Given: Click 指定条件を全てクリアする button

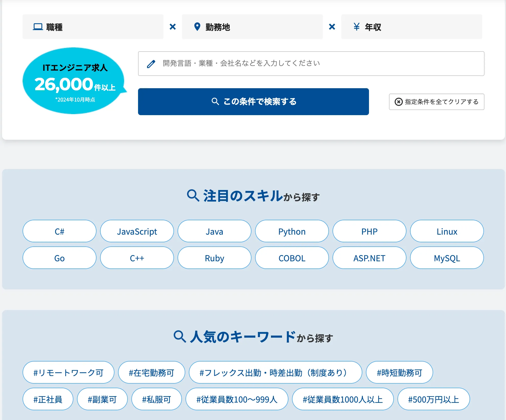Looking at the screenshot, I should pos(436,102).
